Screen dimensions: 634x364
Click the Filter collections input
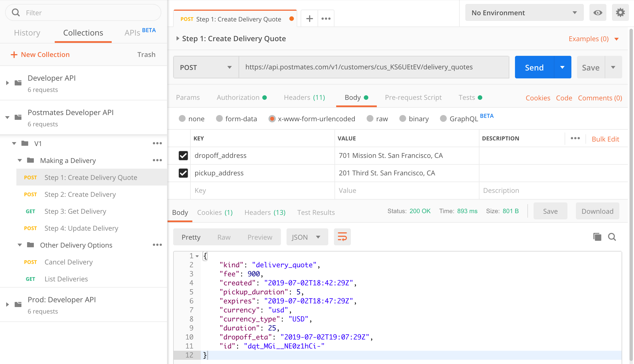coord(83,13)
